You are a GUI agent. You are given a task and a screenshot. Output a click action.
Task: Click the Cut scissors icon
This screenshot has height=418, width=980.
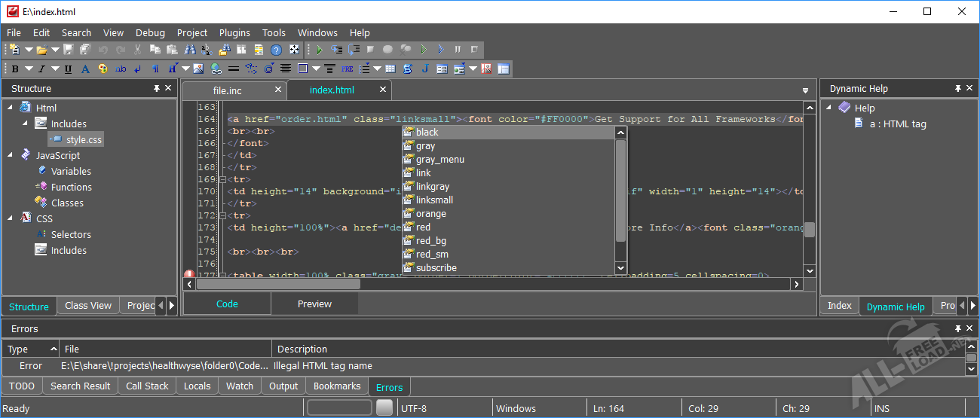pyautogui.click(x=137, y=50)
